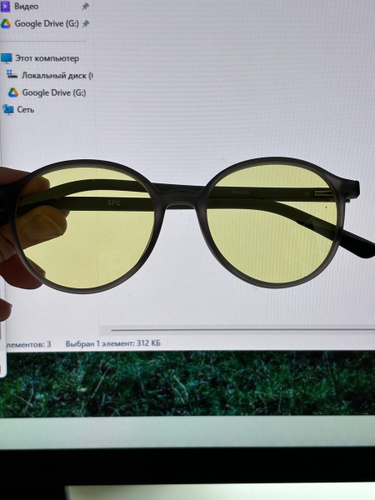Select Google Drive (G:) under Этот компьютер
This screenshot has width=375, height=500.
click(x=54, y=92)
